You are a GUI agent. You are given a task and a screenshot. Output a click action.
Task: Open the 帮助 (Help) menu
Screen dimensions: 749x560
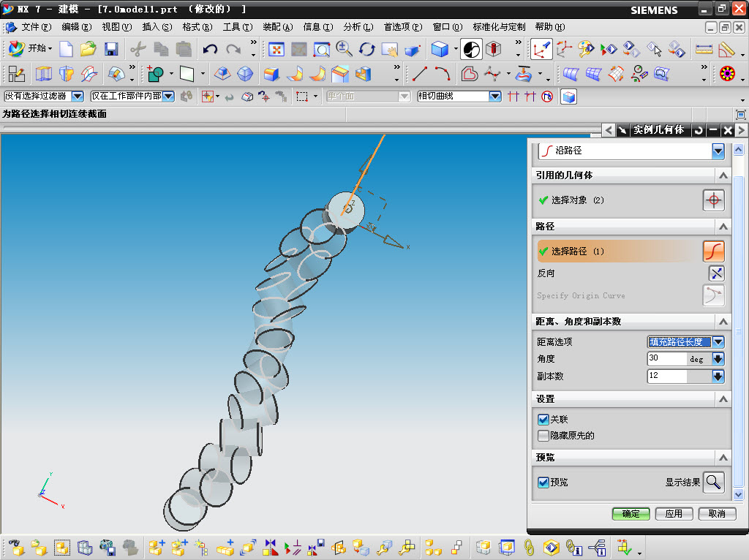(549, 27)
